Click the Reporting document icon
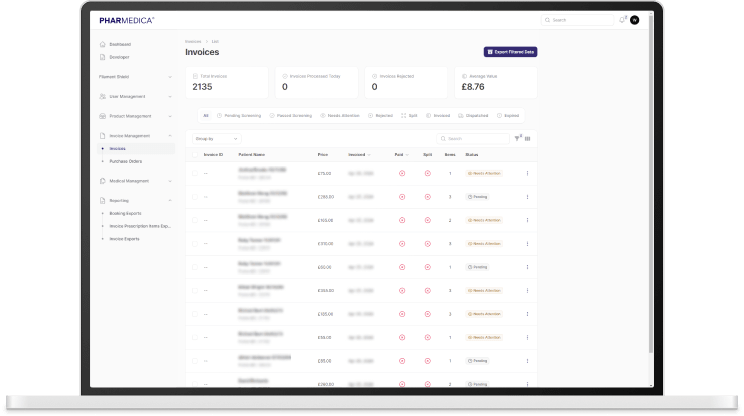 tap(102, 201)
